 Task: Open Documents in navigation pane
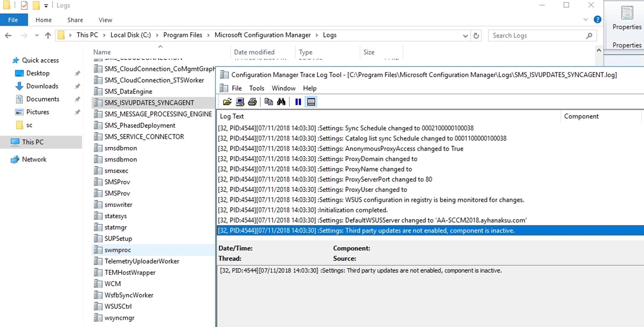point(43,99)
